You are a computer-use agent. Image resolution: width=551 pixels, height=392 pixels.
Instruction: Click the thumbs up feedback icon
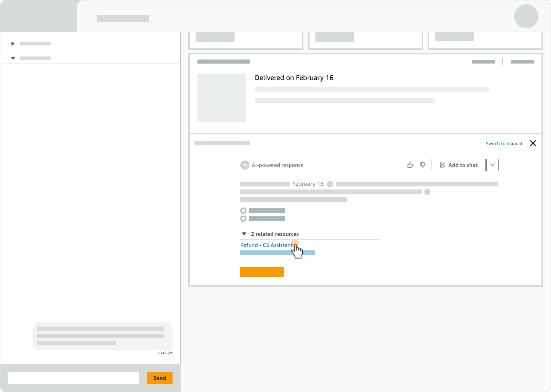pyautogui.click(x=410, y=165)
